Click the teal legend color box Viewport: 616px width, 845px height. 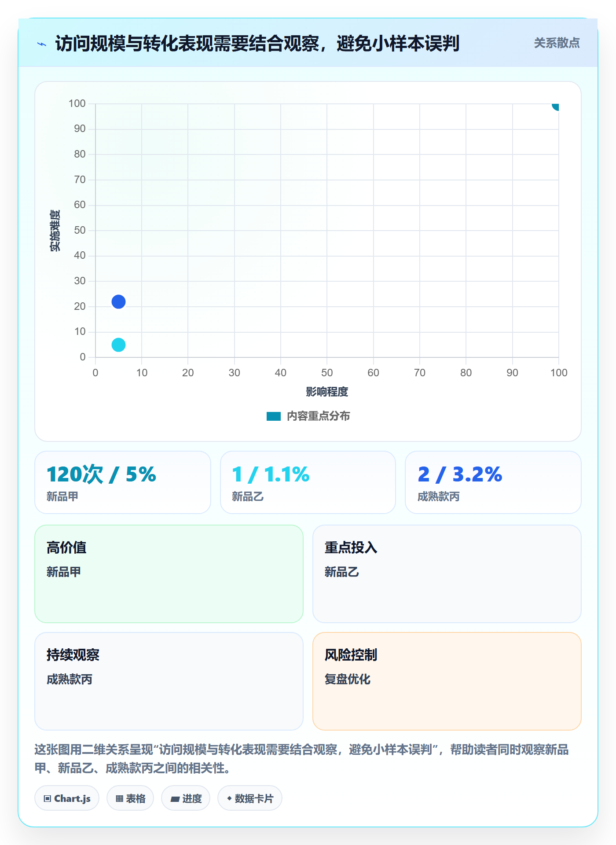pos(273,416)
